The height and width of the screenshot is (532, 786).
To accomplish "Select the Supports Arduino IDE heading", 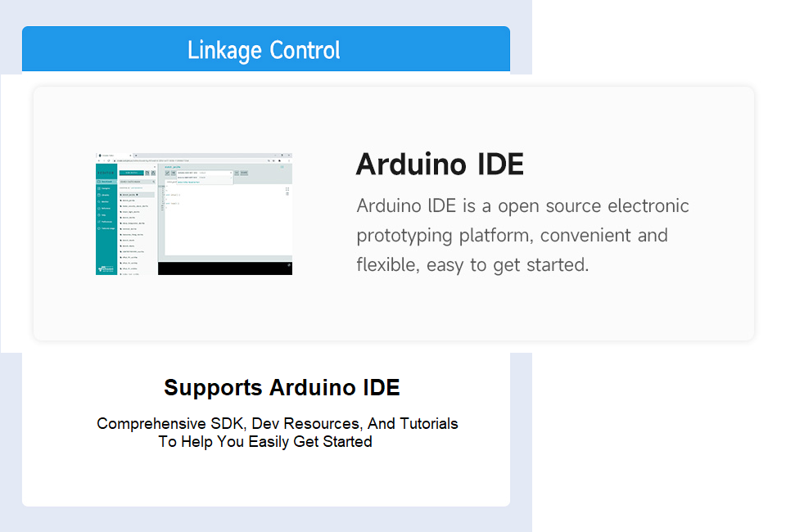I will tap(282, 387).
